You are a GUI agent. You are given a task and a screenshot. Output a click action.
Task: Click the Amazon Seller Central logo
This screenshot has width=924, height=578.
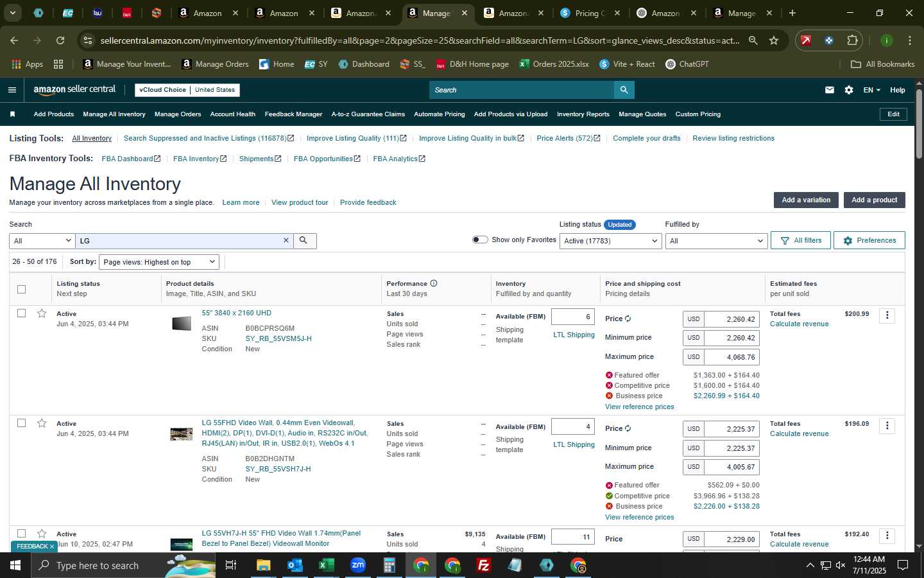tap(74, 90)
